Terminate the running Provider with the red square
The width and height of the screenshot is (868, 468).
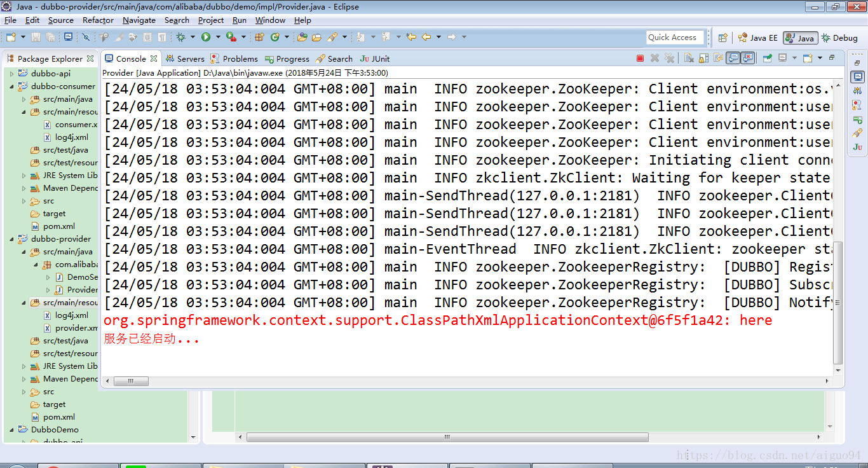click(640, 59)
